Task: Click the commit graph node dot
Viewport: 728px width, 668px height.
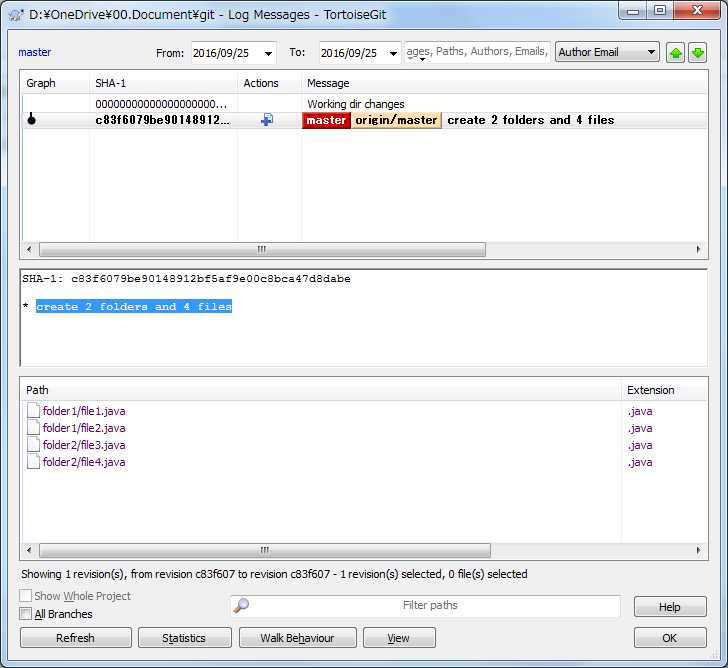Action: 32,120
